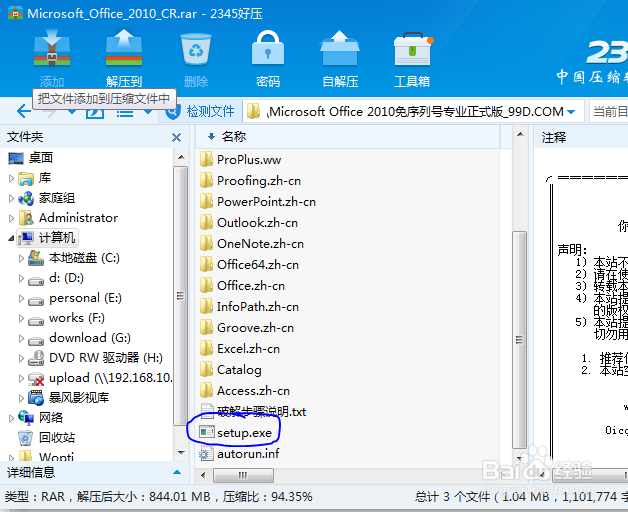The width and height of the screenshot is (628, 512).
Task: Select 回收站 in folder tree
Action: point(57,437)
